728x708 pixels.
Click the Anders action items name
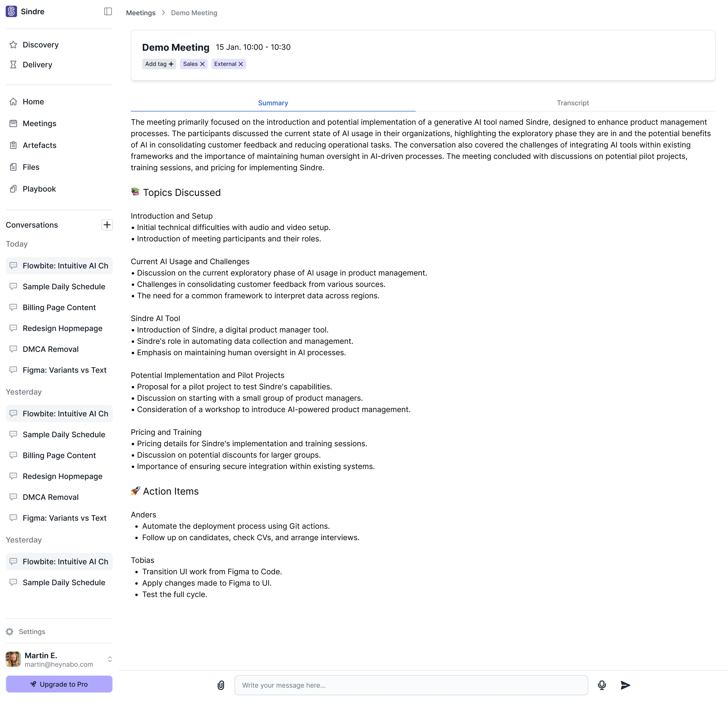tap(143, 515)
